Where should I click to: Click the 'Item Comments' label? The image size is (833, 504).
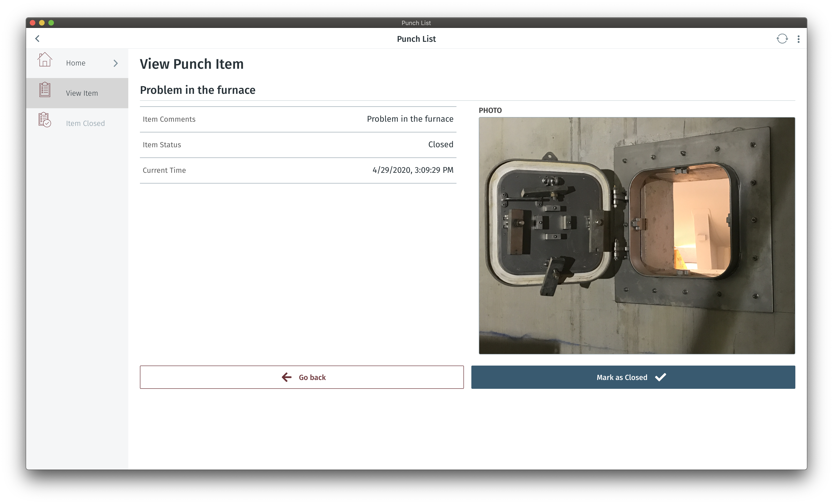point(169,119)
